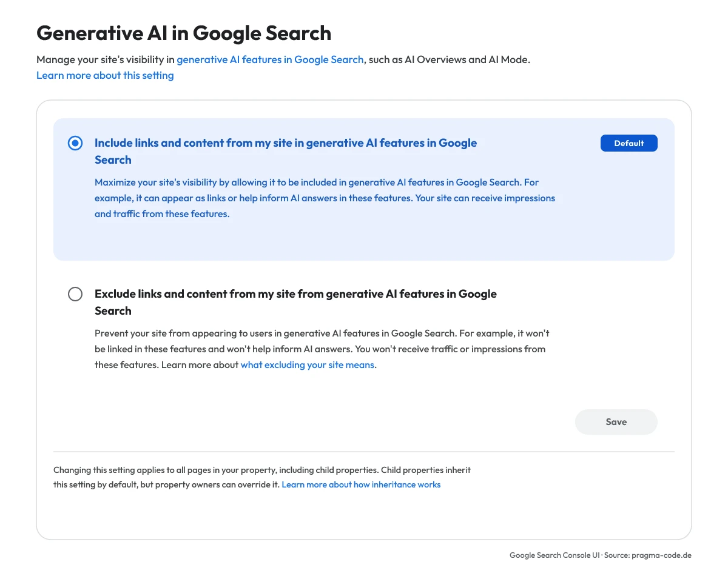Select the Exclude links and content radio button
The height and width of the screenshot is (576, 728).
75,294
